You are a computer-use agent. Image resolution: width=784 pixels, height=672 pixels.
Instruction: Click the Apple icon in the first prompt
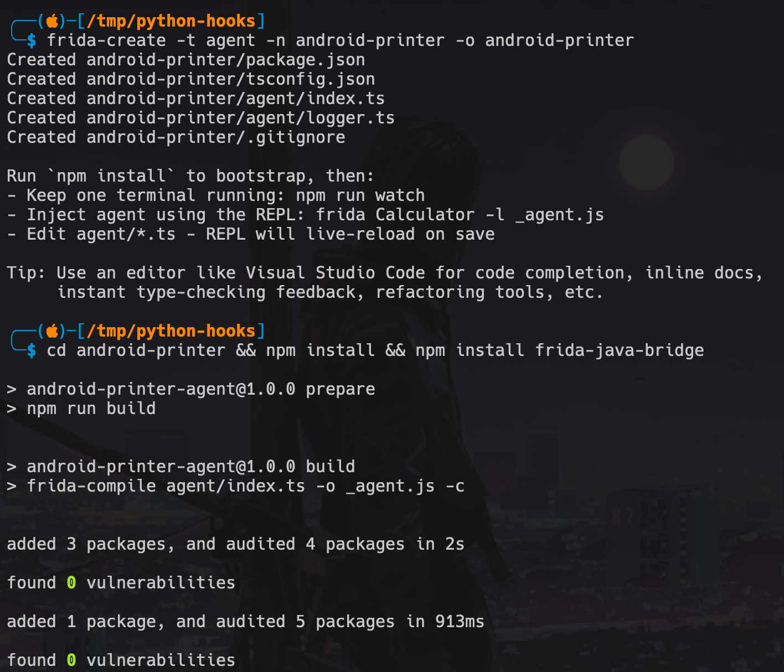pyautogui.click(x=52, y=21)
